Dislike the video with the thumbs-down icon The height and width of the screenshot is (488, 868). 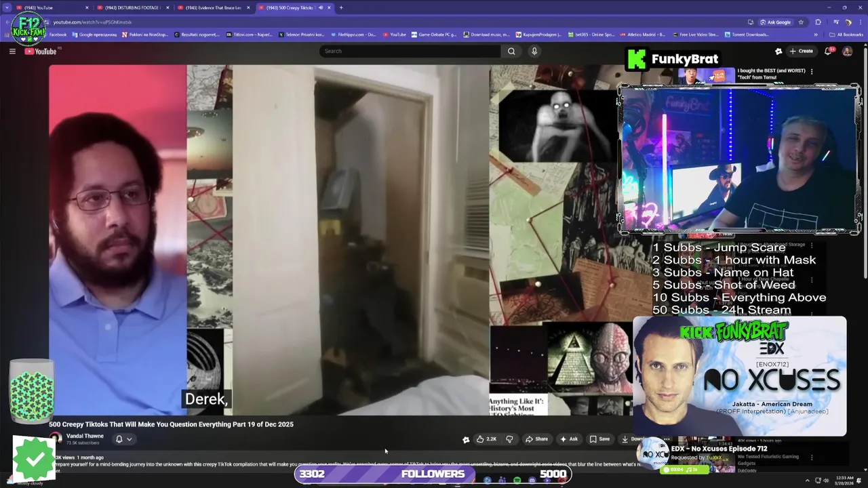pos(510,439)
